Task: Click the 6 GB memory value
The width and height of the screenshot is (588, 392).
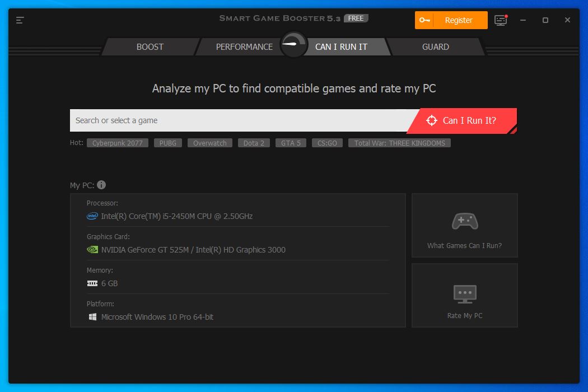Action: click(x=110, y=283)
